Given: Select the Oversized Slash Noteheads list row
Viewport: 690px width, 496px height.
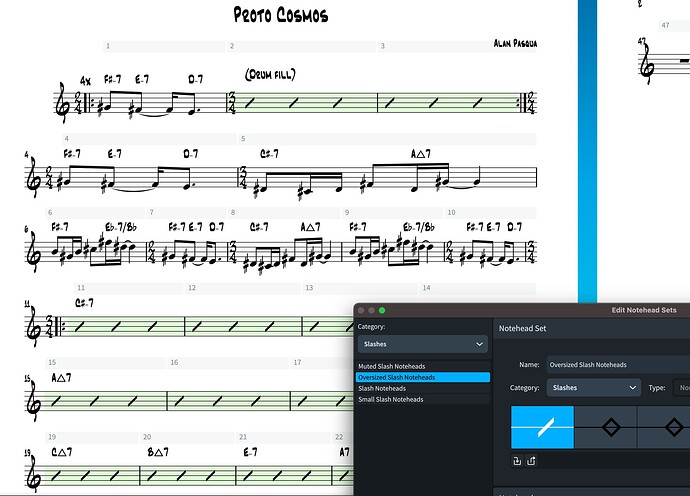Looking at the screenshot, I should 422,377.
